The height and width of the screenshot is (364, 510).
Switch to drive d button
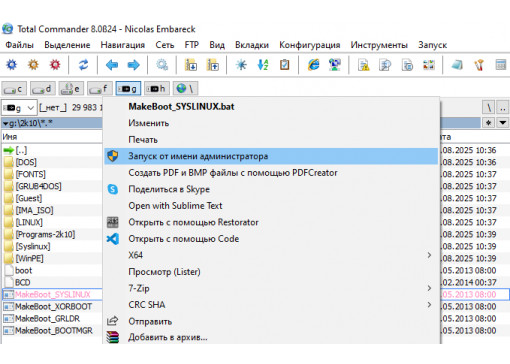(x=43, y=89)
